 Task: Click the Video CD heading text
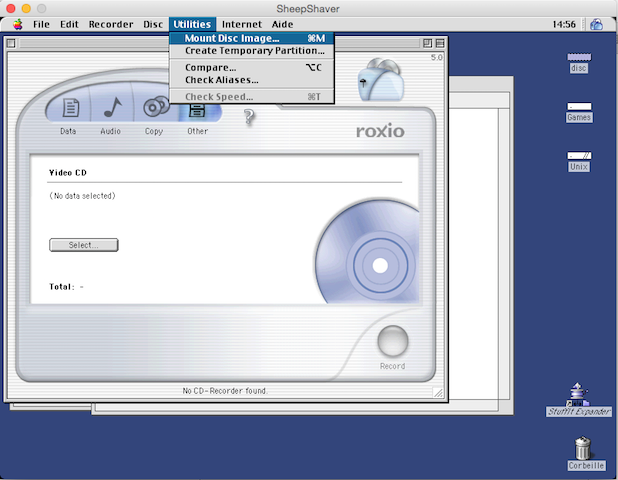coord(68,173)
